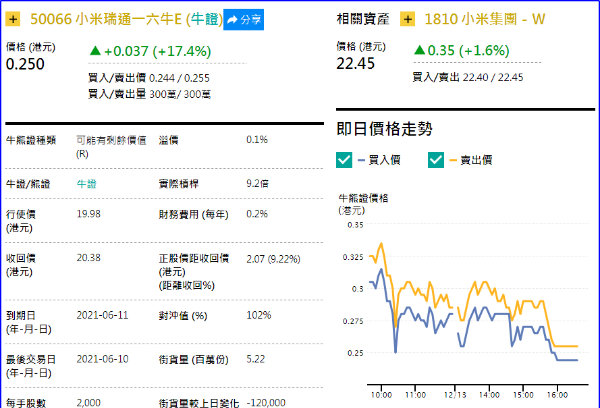Click the warrant price 0.250
The image size is (600, 408).
25,64
